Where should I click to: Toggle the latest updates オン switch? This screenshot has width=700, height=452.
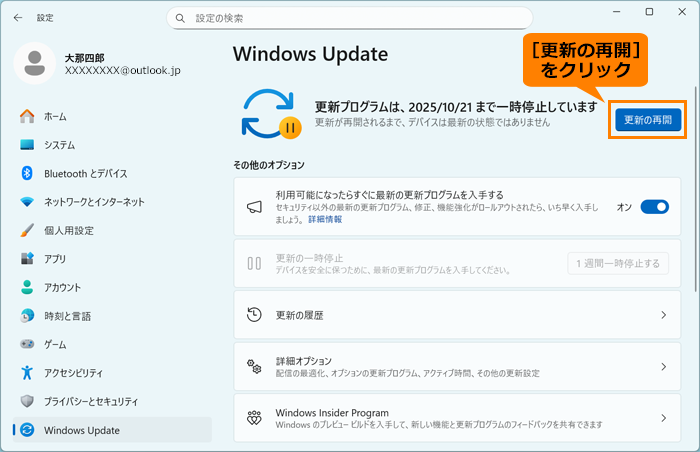[654, 207]
